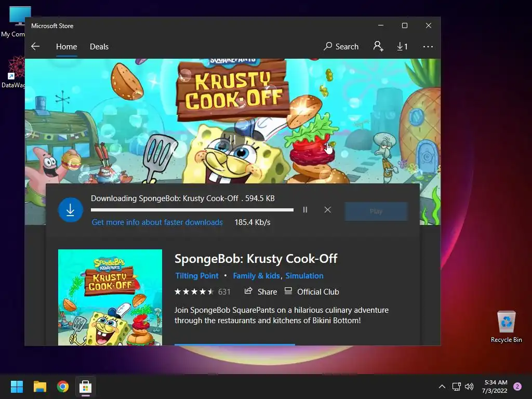
Task: Open the See more ellipsis menu
Action: pos(428,46)
